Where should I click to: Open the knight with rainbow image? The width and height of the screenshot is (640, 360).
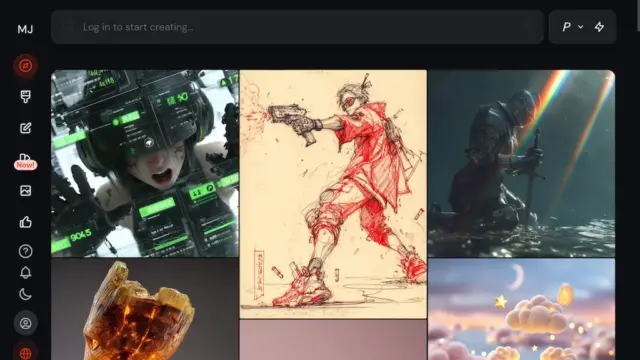click(521, 163)
